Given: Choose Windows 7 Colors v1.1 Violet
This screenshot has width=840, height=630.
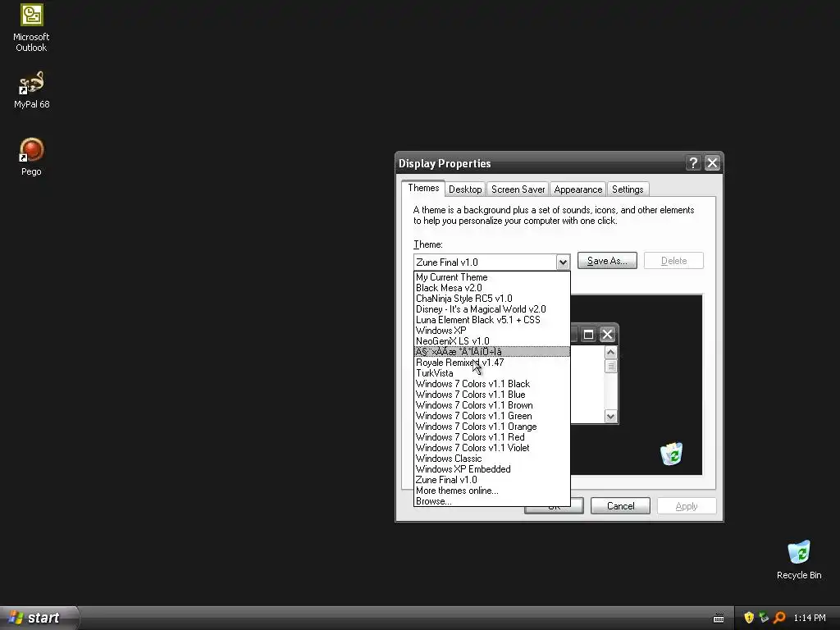Looking at the screenshot, I should [492, 449].
